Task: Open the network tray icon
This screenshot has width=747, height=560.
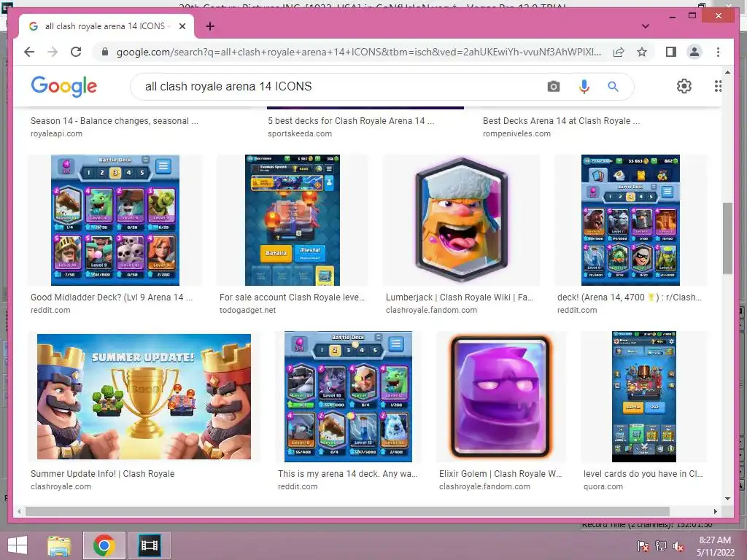Action: coord(661,546)
